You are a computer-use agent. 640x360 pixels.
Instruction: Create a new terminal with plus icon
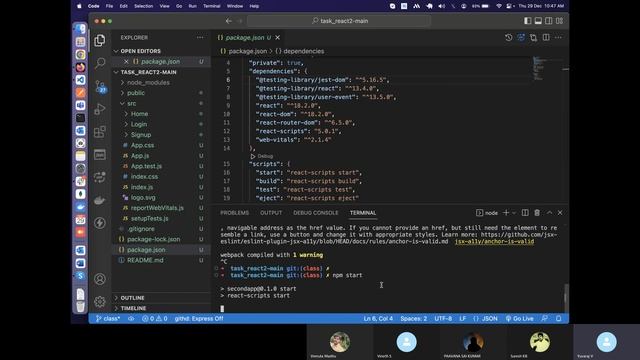506,213
